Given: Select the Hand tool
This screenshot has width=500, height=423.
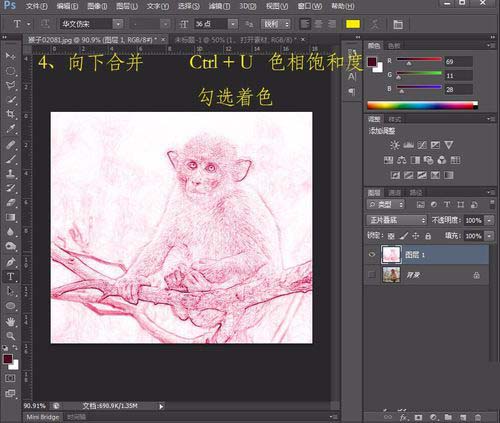Looking at the screenshot, I should click(x=10, y=321).
